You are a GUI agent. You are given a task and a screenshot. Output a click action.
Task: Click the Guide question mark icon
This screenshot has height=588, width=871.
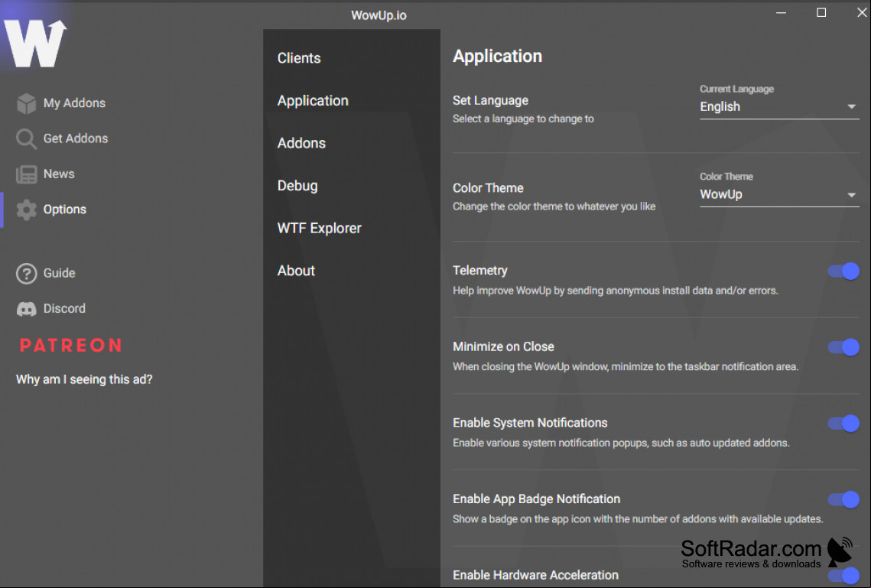pyautogui.click(x=26, y=273)
